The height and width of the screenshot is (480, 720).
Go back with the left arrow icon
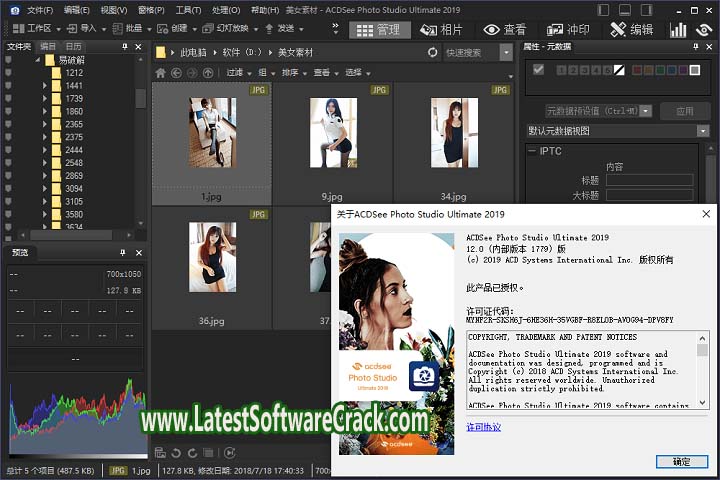176,73
